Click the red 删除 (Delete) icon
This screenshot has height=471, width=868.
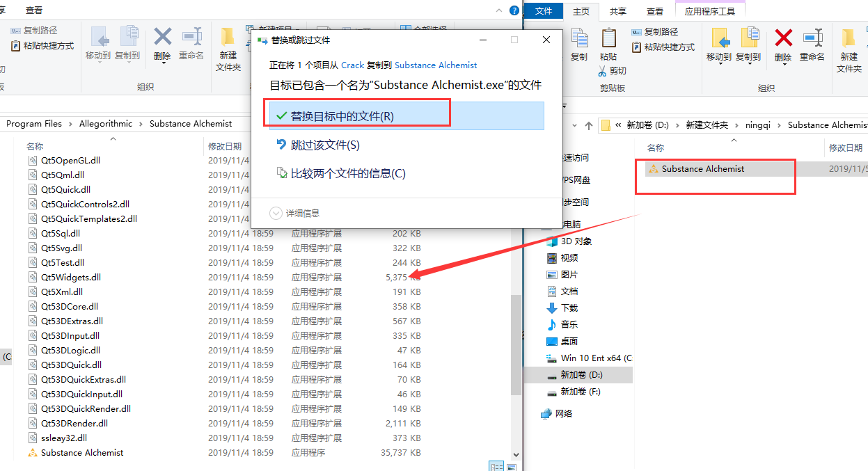click(x=783, y=38)
